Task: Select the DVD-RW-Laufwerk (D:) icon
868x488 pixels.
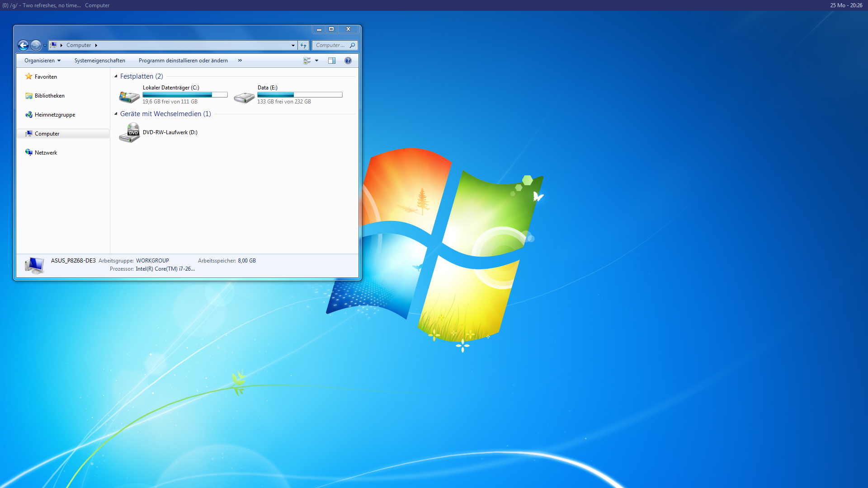Action: (x=129, y=133)
